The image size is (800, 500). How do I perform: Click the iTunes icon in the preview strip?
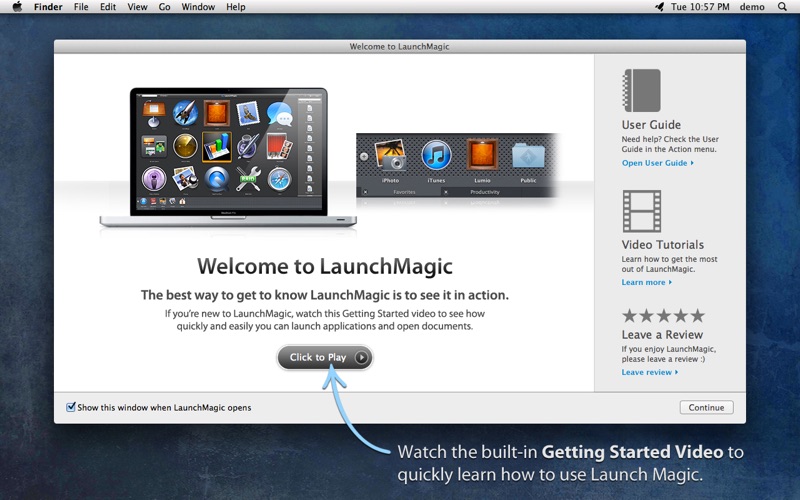[x=436, y=155]
